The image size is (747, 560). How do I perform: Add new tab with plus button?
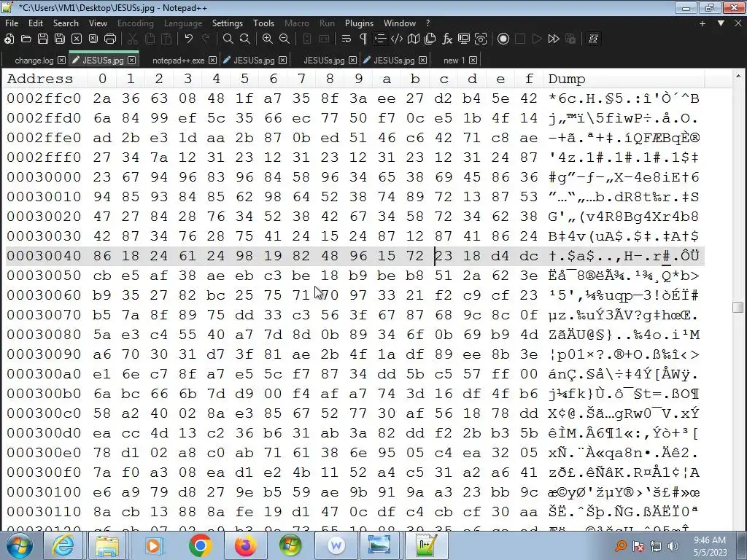[703, 23]
